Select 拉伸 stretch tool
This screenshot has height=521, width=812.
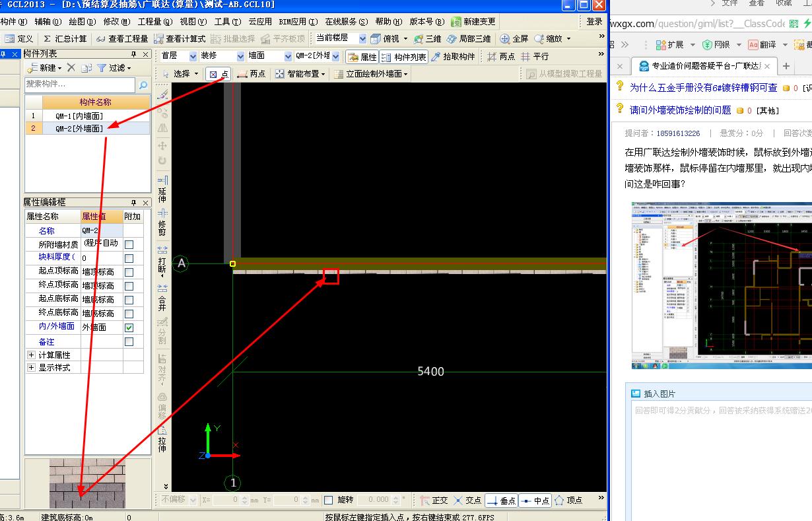(162, 440)
